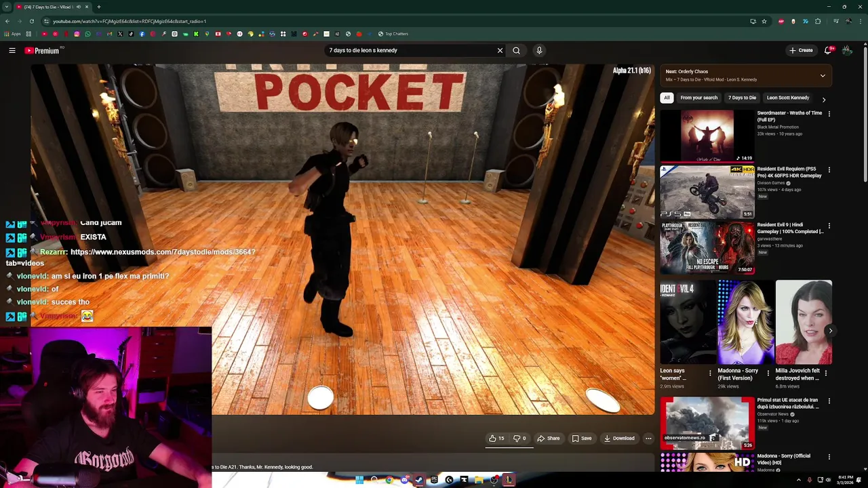The height and width of the screenshot is (488, 868).
Task: Open Madonna - Sorry (Official Video) title
Action: pos(783,459)
